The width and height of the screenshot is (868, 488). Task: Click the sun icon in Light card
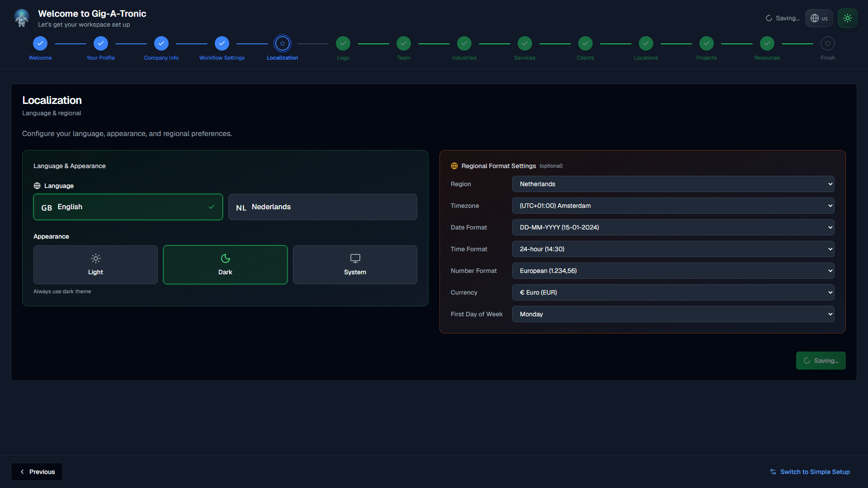95,258
